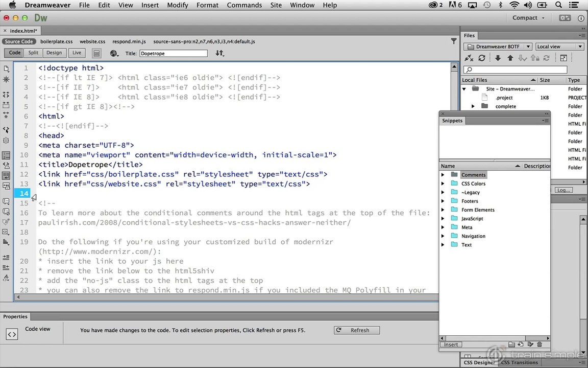This screenshot has width=588, height=368.
Task: Open the Local view dropdown
Action: tap(559, 47)
